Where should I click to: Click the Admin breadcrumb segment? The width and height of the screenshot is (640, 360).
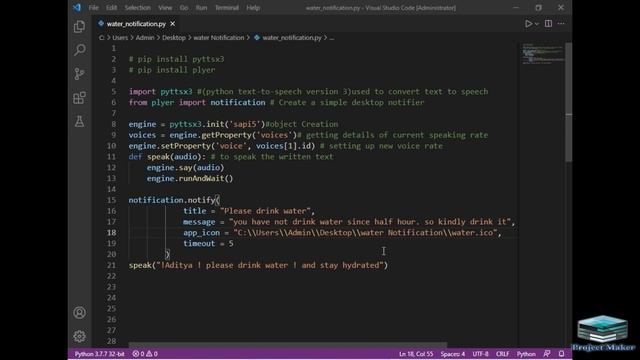(x=145, y=38)
